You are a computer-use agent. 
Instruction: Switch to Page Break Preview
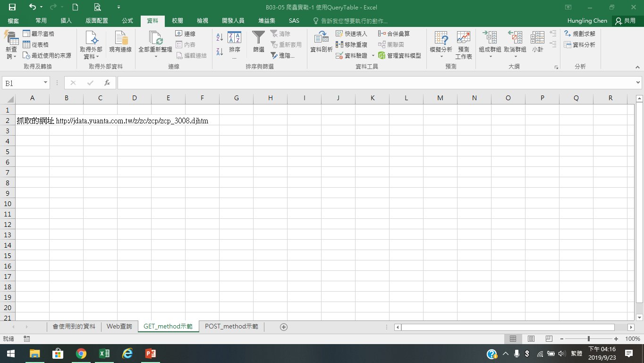click(549, 339)
